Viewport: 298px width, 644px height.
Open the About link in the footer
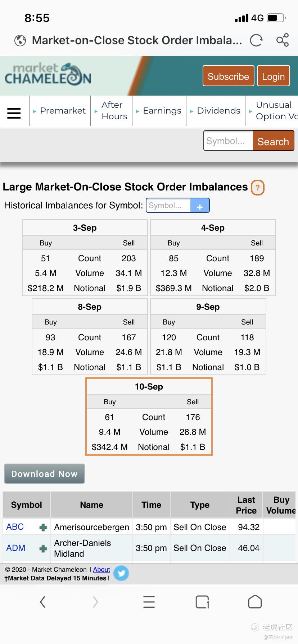tap(101, 570)
